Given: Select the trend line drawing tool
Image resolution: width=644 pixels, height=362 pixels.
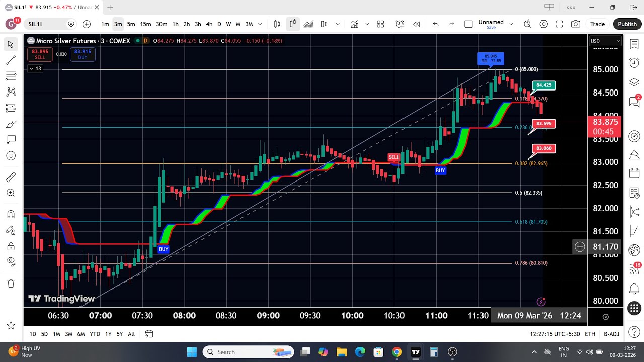Looking at the screenshot, I should coord(11,60).
